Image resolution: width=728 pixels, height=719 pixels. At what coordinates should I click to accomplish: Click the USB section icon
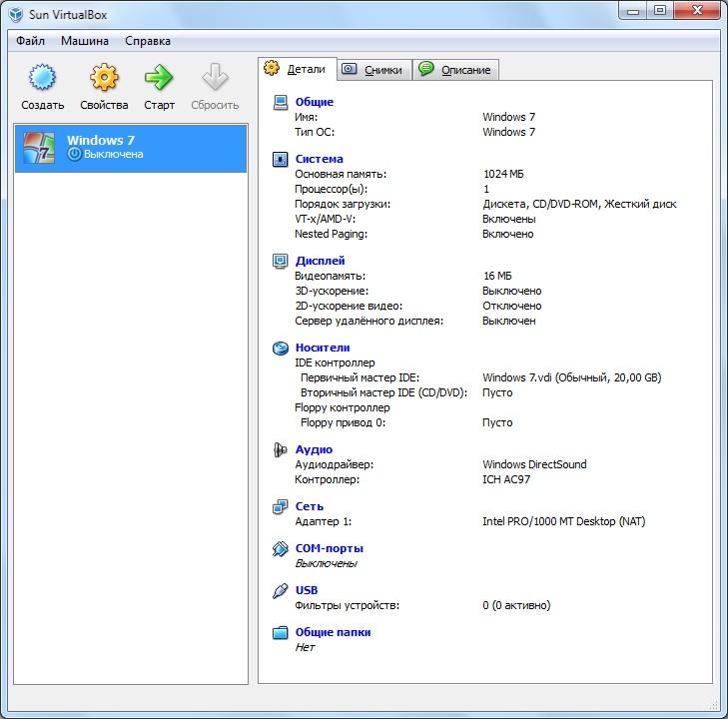point(280,590)
